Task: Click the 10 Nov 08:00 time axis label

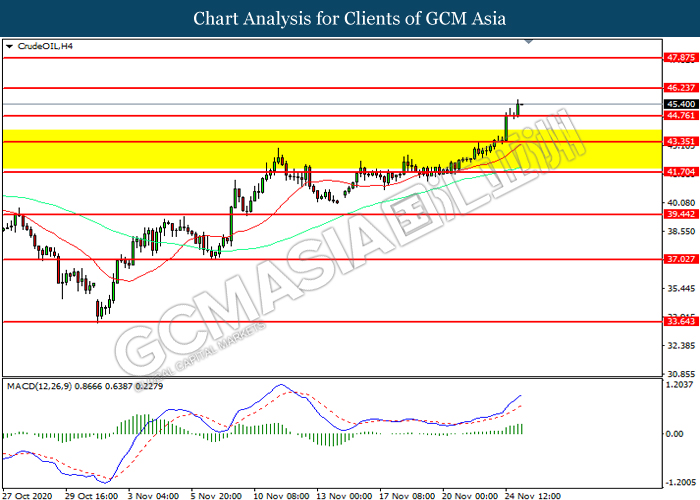Action: coord(281,496)
